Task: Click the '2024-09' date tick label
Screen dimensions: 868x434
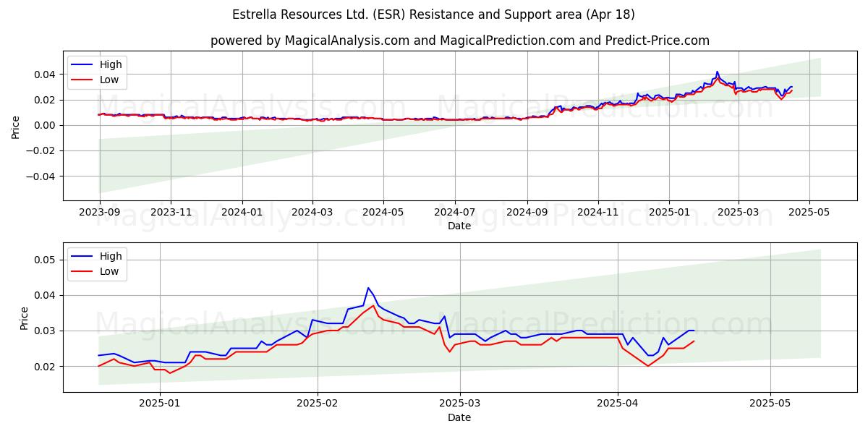Action: [527, 212]
